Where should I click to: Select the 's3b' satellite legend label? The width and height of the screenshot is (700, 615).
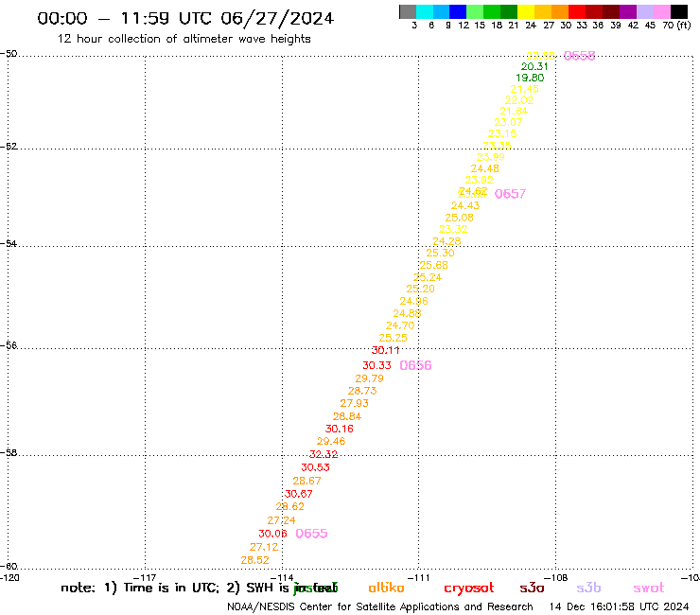point(588,589)
